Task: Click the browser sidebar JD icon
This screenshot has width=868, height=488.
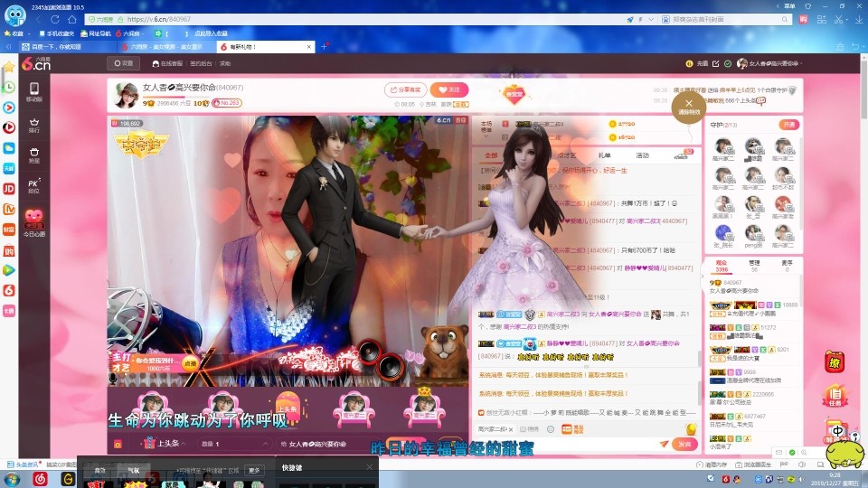Action: click(9, 189)
